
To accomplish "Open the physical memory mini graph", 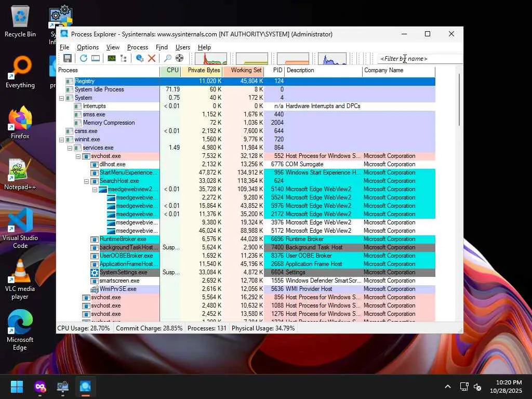I will point(293,58).
